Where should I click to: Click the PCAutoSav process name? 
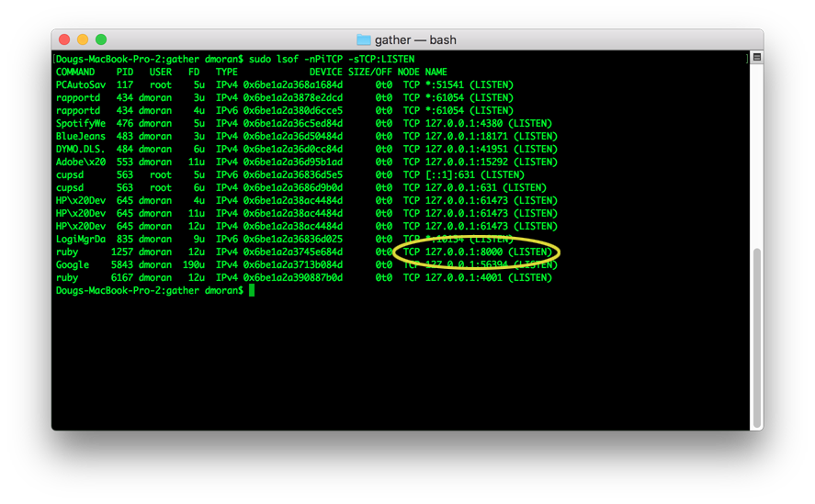point(81,84)
